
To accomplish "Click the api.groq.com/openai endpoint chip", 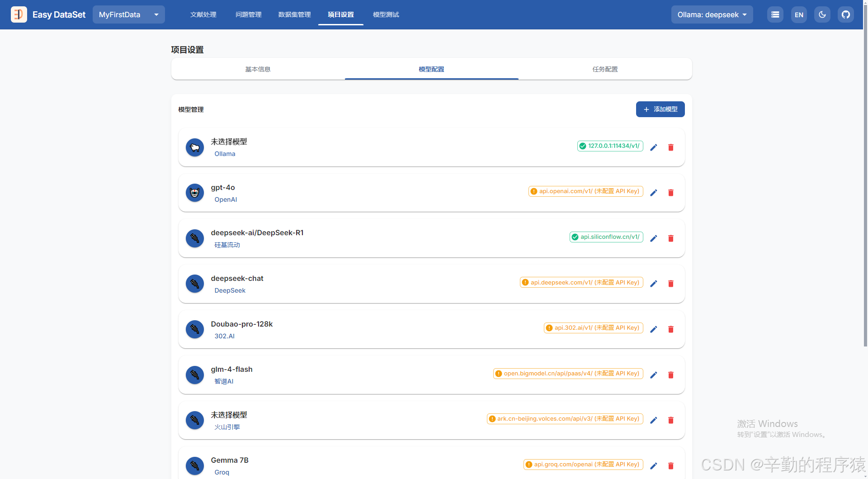I will pyautogui.click(x=583, y=465).
